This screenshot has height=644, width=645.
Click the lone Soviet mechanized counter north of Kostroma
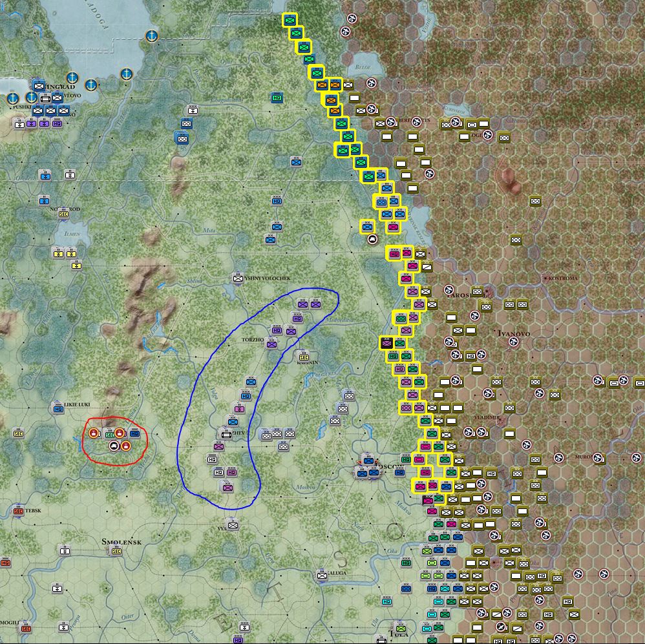point(535,201)
